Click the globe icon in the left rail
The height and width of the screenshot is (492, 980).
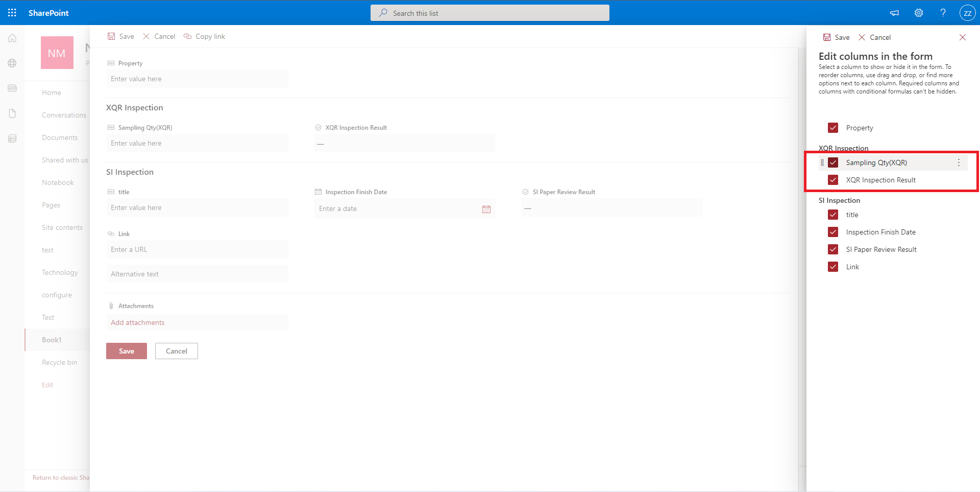[12, 63]
